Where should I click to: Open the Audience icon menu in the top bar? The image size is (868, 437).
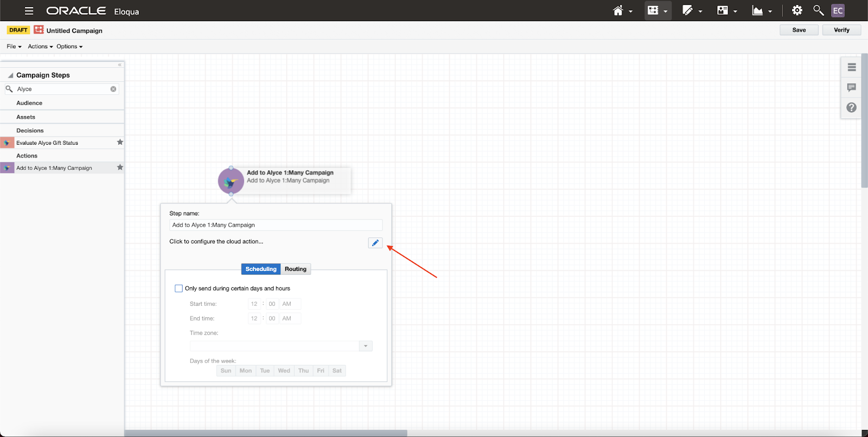pos(722,10)
